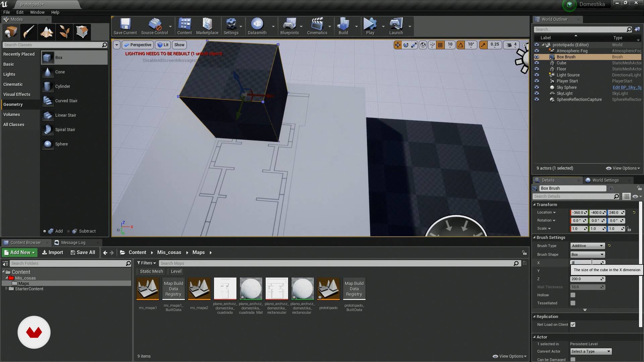Select the Foliage mode leaf icon
This screenshot has height=362, width=644.
point(64,32)
